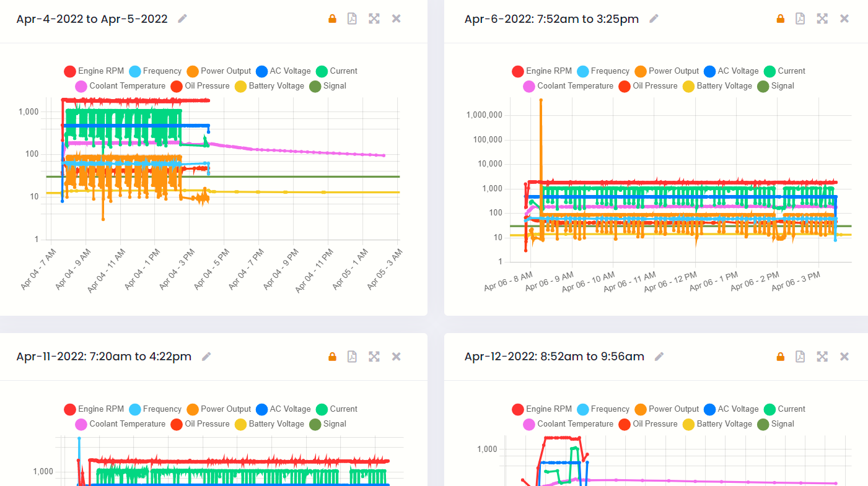Show or hide Coolant Temperature in Apr-11 legend
This screenshot has width=868, height=486.
click(x=120, y=424)
